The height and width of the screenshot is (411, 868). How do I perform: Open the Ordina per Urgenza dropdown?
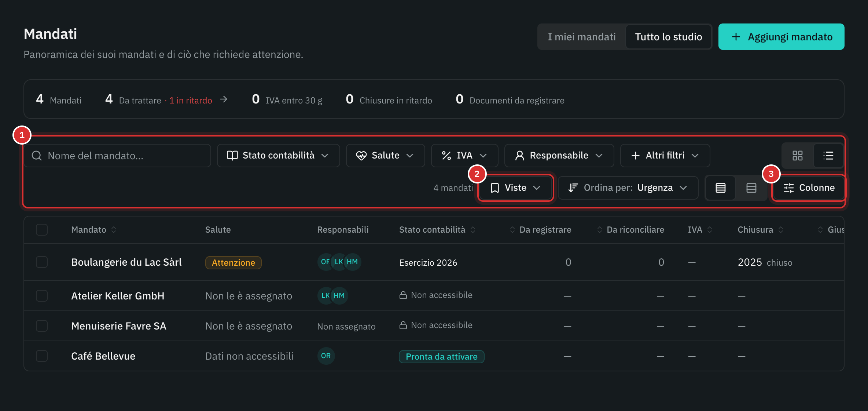point(628,188)
